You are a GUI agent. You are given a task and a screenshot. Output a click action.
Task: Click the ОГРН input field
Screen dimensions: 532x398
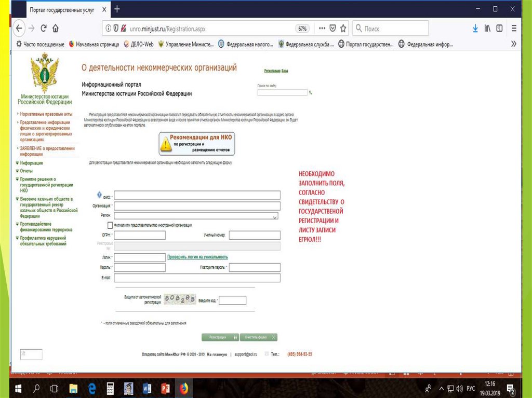pyautogui.click(x=140, y=235)
